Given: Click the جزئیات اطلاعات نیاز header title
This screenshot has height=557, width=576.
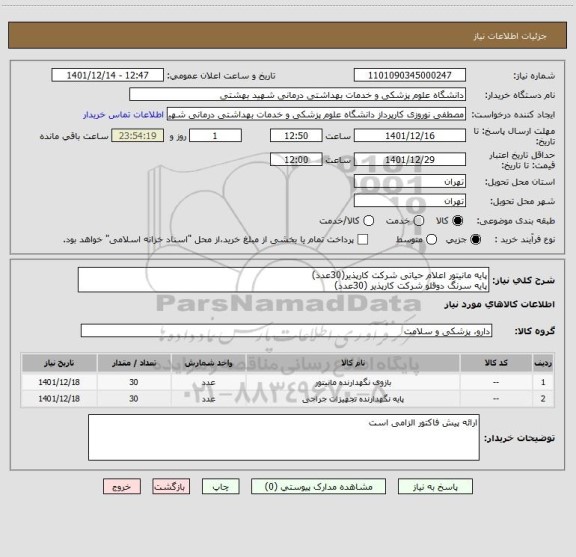Looking at the screenshot, I should tap(510, 36).
